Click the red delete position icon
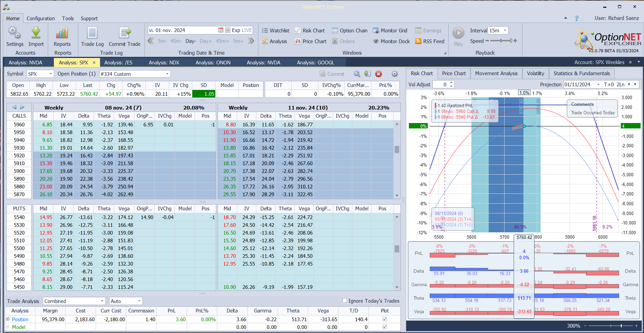This screenshot has height=333, width=644. pyautogui.click(x=379, y=74)
